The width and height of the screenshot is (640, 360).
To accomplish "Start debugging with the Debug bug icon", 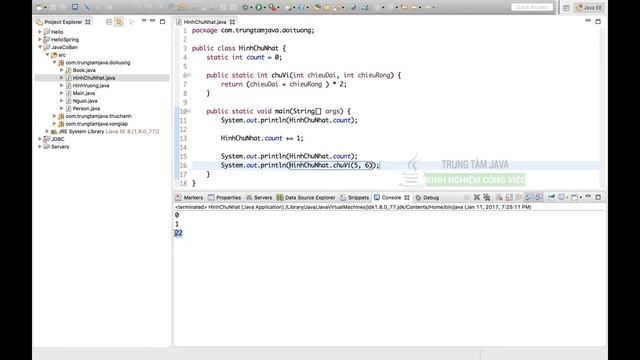I will [x=245, y=7].
